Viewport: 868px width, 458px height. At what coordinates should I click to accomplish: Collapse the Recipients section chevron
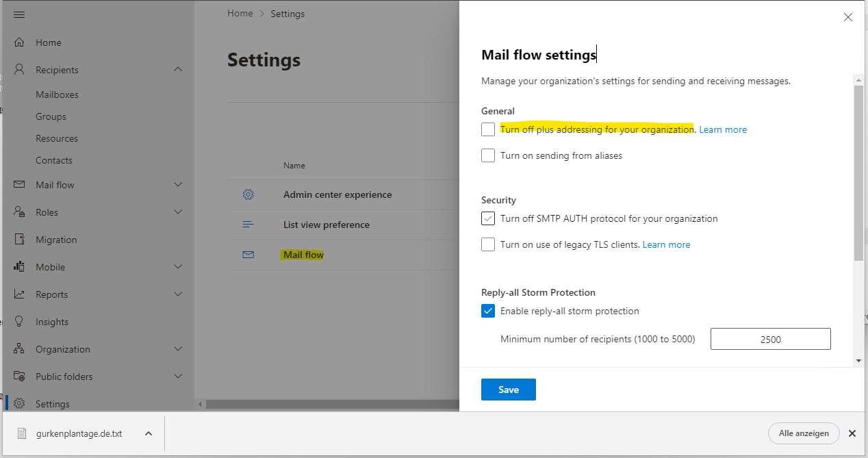point(178,70)
